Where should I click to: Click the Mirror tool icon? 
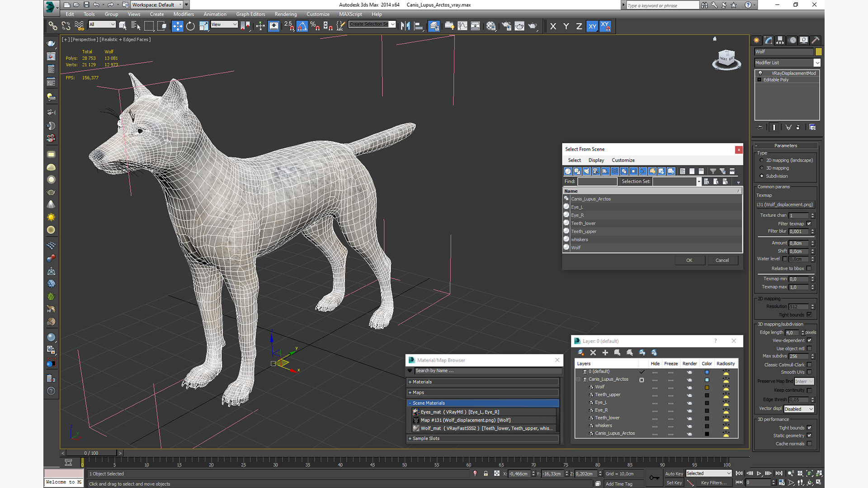coord(405,26)
